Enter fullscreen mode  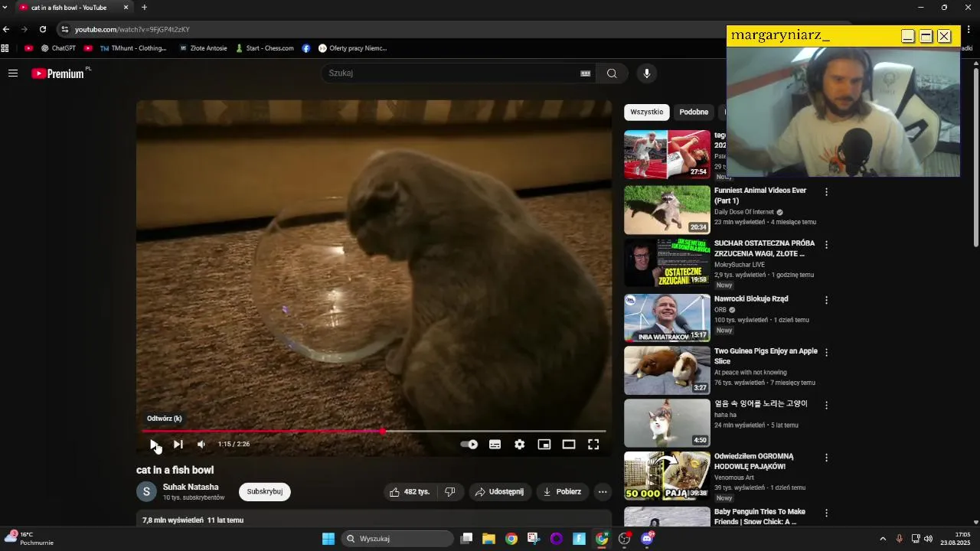click(x=593, y=444)
